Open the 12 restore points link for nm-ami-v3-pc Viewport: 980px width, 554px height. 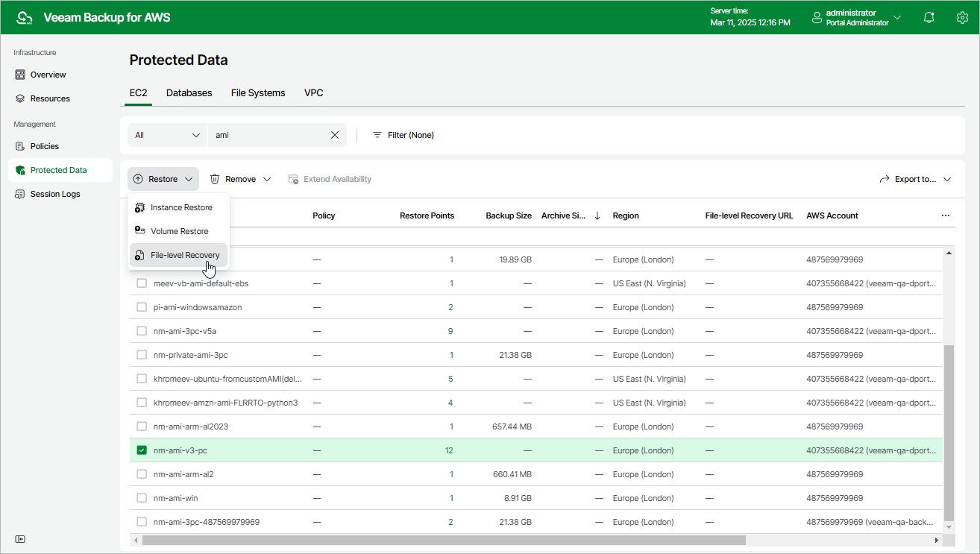pyautogui.click(x=450, y=450)
